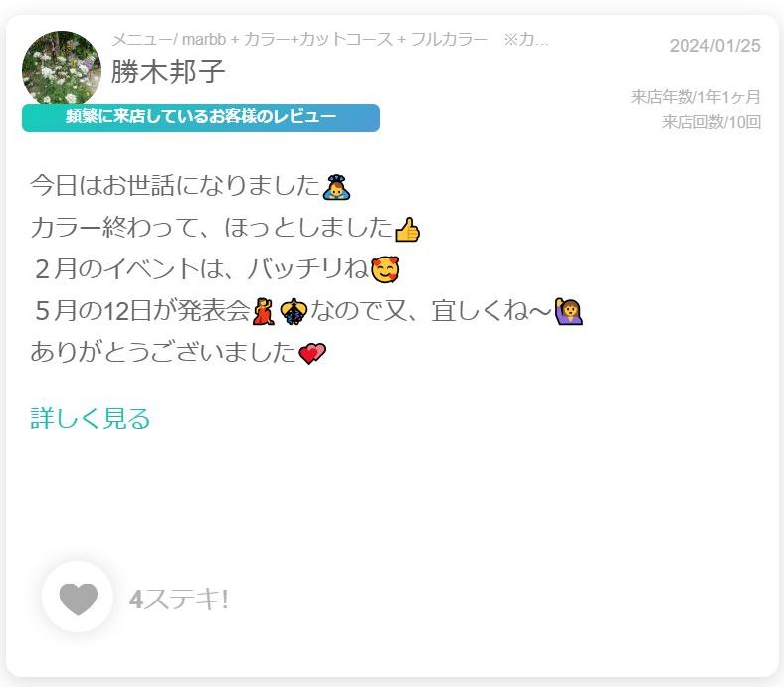Click the 4ステキ! like count
Screen dimensions: 784x687
pyautogui.click(x=179, y=599)
